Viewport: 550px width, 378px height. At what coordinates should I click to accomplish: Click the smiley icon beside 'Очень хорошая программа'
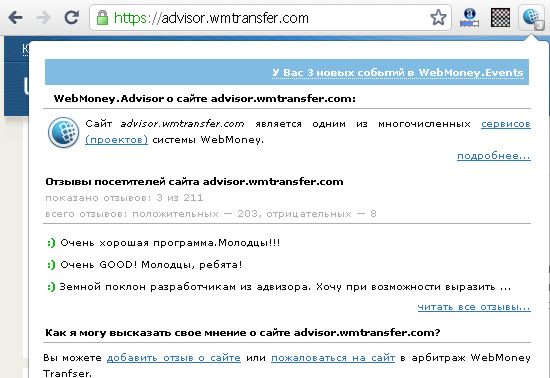[51, 243]
